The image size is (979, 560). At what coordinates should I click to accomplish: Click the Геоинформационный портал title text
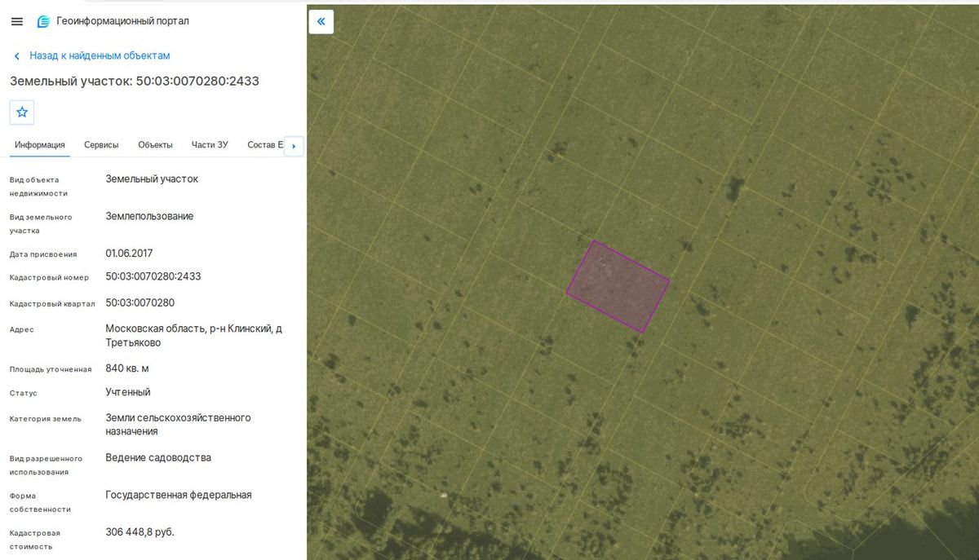[x=122, y=21]
